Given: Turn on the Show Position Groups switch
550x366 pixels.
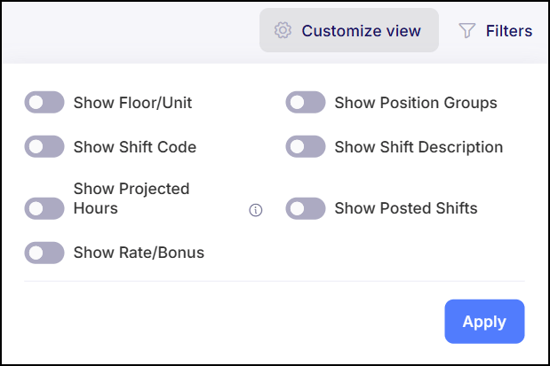Looking at the screenshot, I should click(x=306, y=102).
